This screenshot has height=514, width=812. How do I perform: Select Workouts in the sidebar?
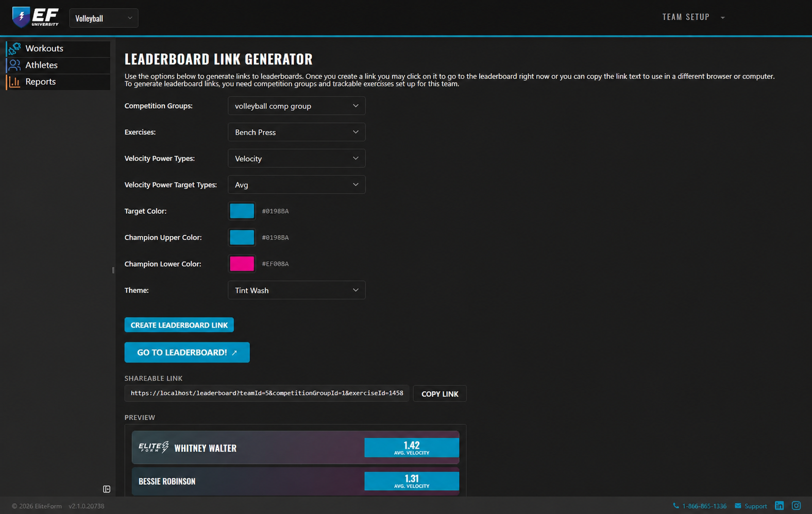(x=58, y=48)
